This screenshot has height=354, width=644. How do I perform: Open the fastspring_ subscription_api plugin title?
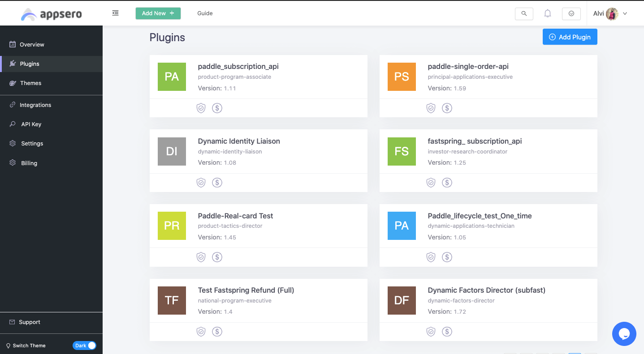[475, 141]
